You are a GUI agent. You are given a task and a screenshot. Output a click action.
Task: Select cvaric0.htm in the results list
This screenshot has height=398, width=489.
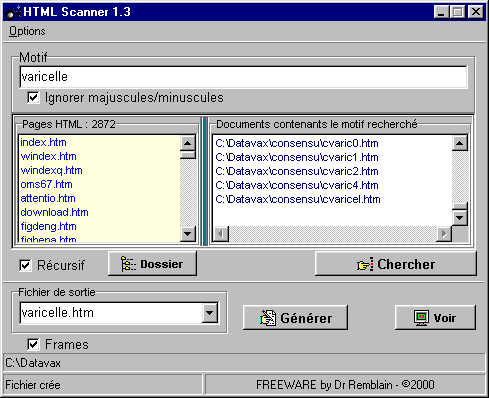point(297,143)
